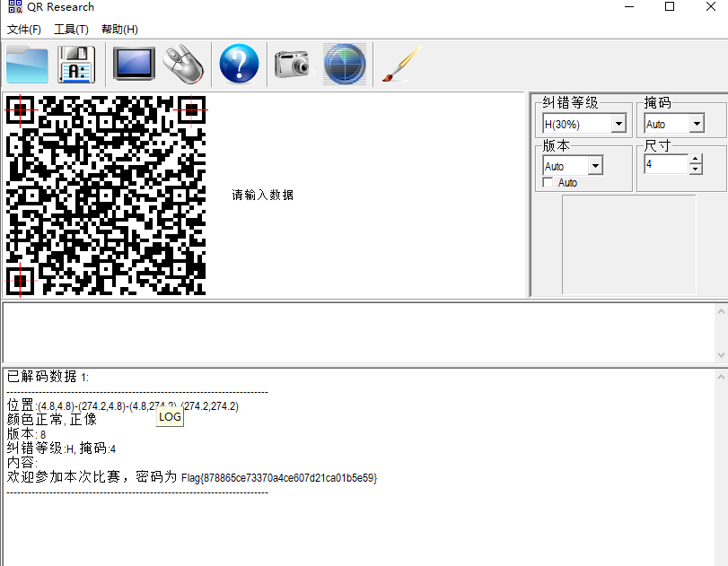Click the middle text box scroll up arrow
Viewport: 728px width, 566px height.
721,311
